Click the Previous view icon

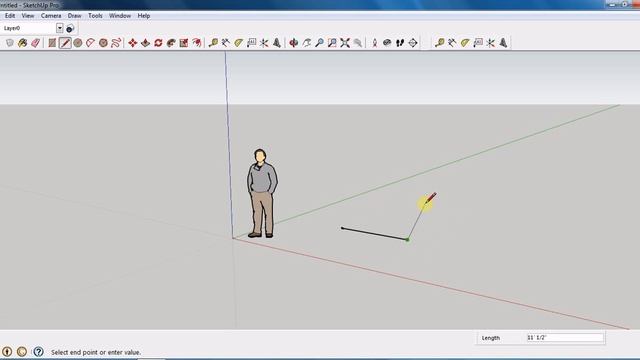click(358, 42)
